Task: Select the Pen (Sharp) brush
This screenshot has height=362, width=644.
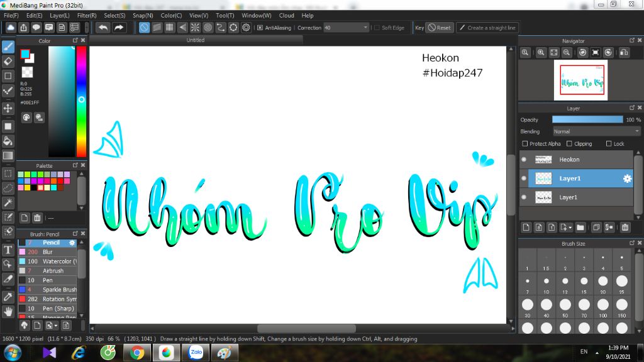Action: tap(48, 309)
